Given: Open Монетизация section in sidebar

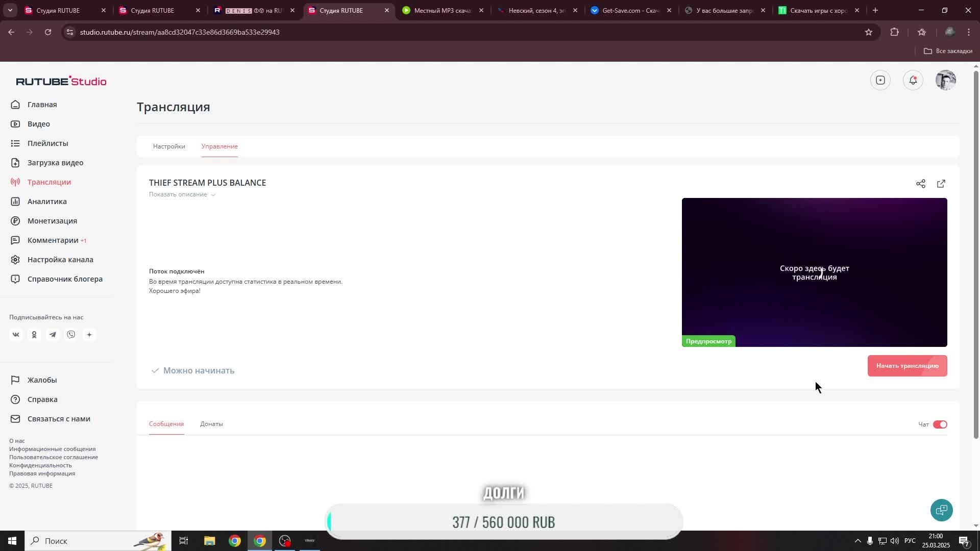Looking at the screenshot, I should tap(52, 221).
